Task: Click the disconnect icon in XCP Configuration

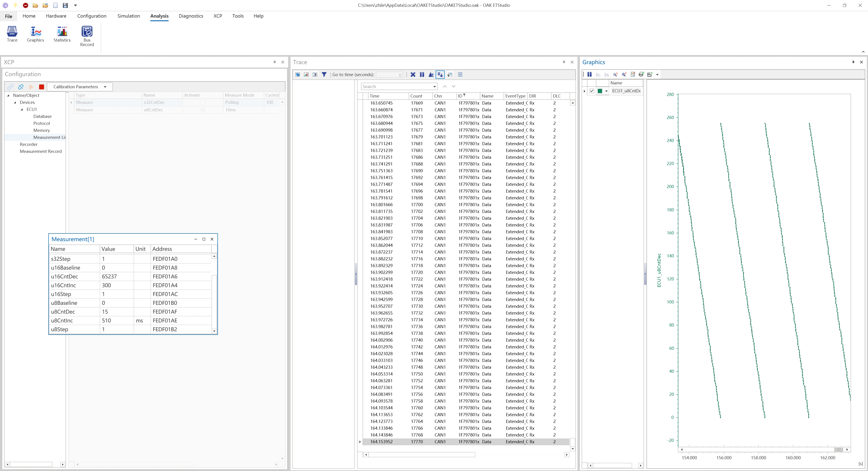Action: (x=21, y=87)
